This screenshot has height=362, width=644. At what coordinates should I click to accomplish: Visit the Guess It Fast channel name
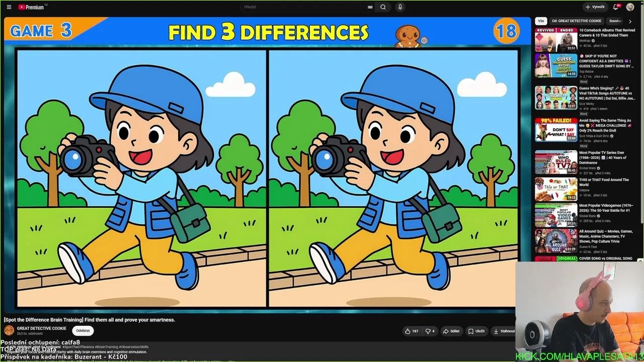click(588, 246)
